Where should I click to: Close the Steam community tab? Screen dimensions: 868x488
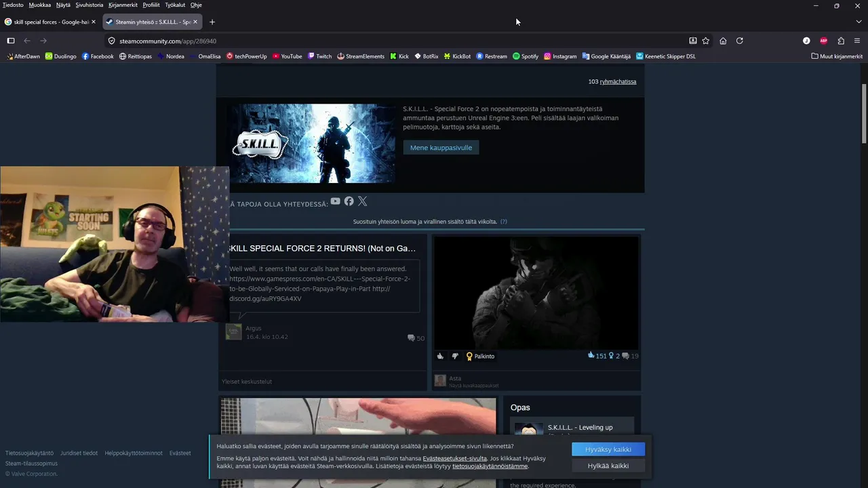click(195, 22)
